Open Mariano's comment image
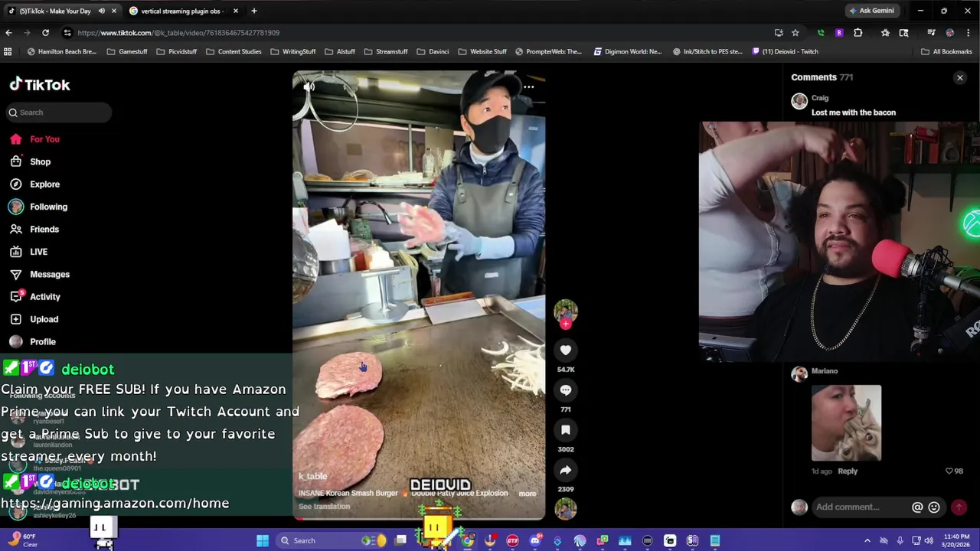 tap(846, 423)
